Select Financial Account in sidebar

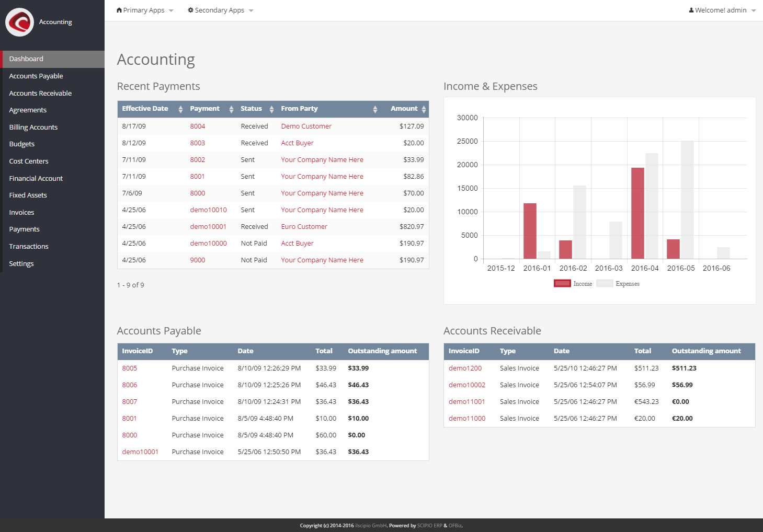coord(36,179)
